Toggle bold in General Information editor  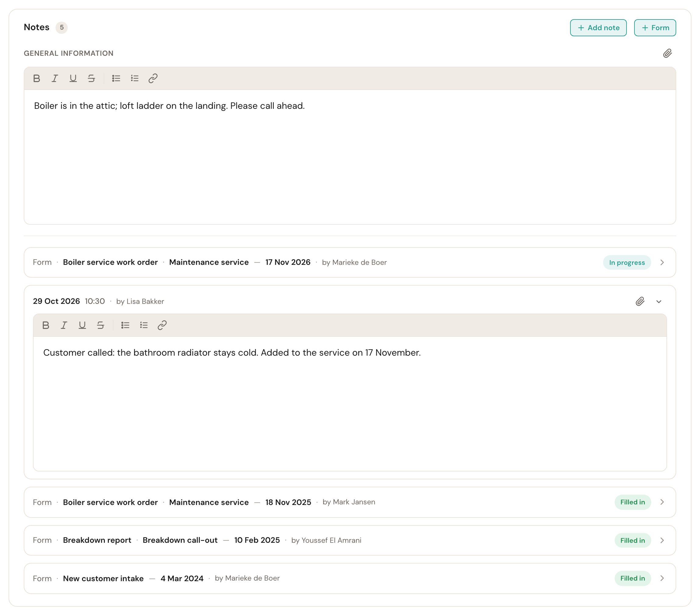37,78
